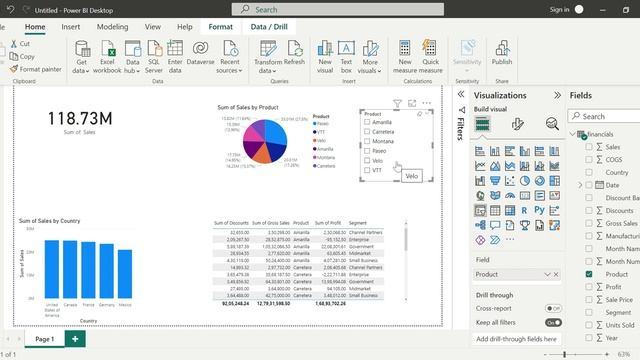Image resolution: width=640 pixels, height=360 pixels.
Task: Choose the KPI visual
Action: [x=554, y=196]
